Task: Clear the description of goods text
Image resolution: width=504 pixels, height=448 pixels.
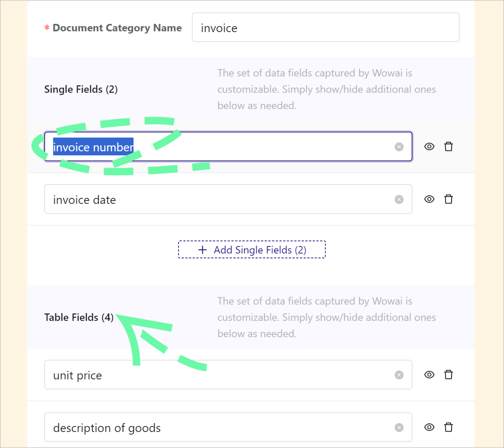Action: pyautogui.click(x=399, y=428)
